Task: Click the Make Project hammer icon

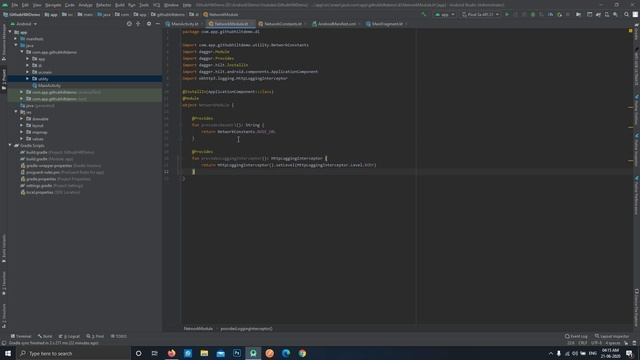Action: [424, 14]
